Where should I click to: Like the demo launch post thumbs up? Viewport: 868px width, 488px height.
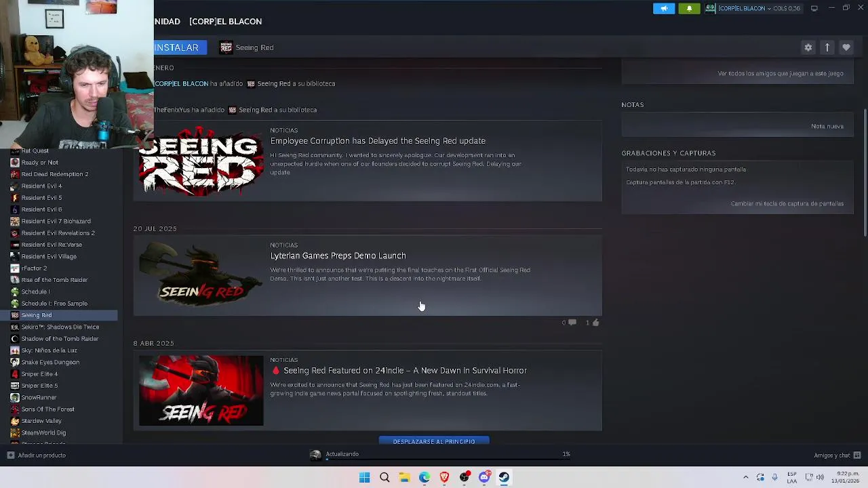595,323
